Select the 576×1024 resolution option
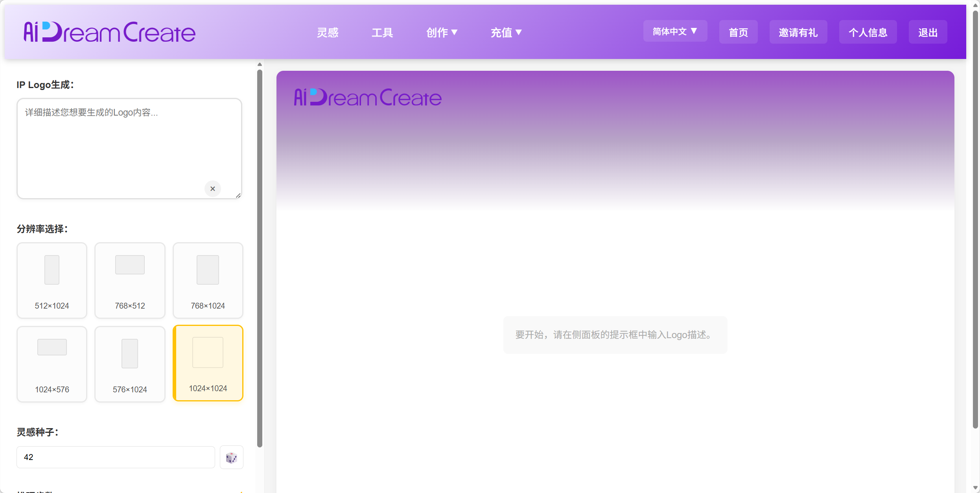This screenshot has height=493, width=980. (130, 364)
